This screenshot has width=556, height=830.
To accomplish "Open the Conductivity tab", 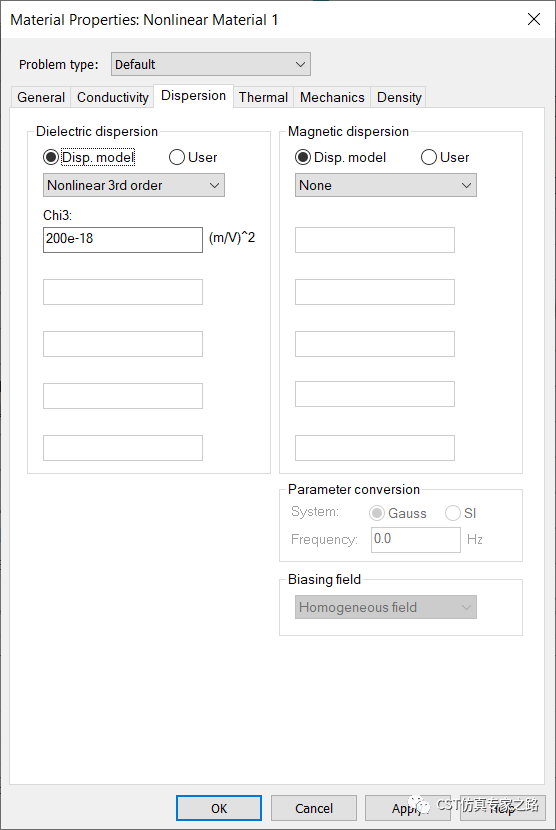I will tap(113, 97).
